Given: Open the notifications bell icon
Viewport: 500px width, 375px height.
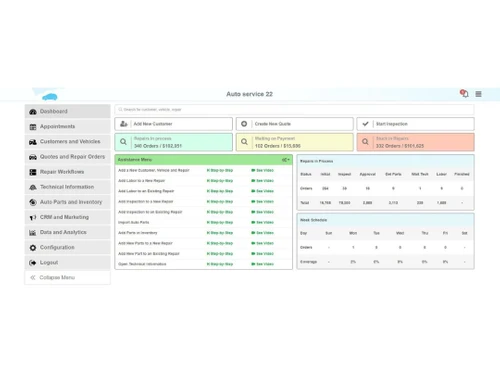Looking at the screenshot, I should click(x=464, y=94).
